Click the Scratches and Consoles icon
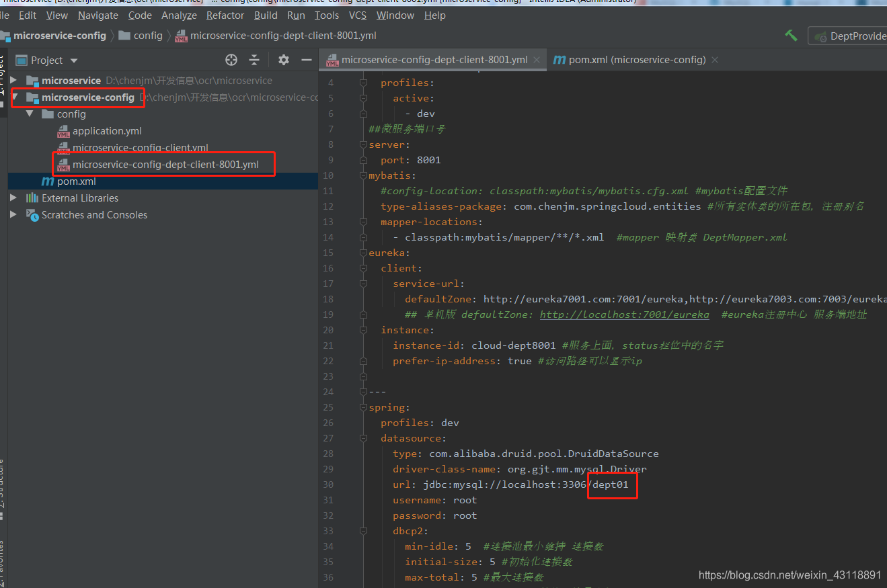The height and width of the screenshot is (588, 887). point(32,215)
